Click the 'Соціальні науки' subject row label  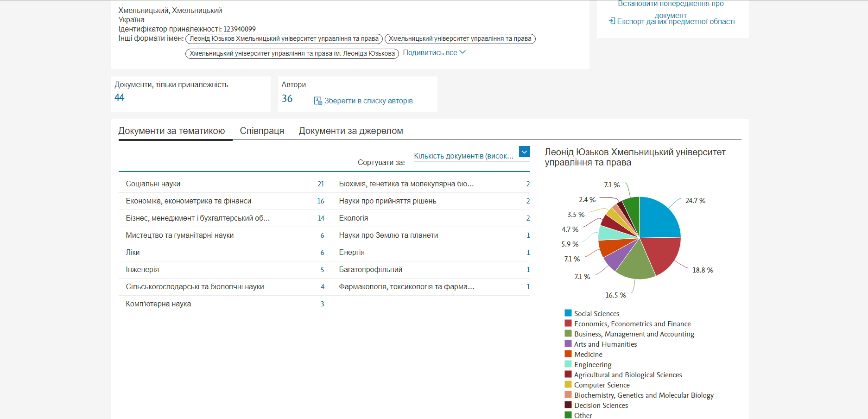point(153,184)
